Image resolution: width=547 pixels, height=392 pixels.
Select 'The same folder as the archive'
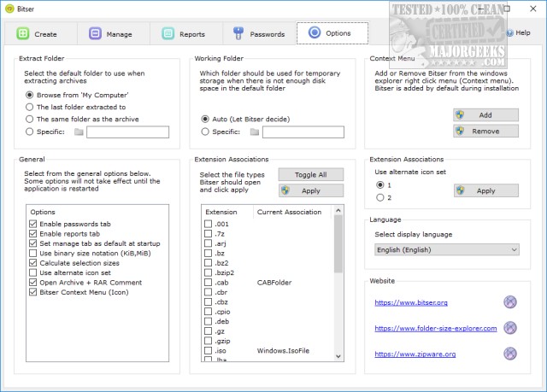pyautogui.click(x=30, y=120)
